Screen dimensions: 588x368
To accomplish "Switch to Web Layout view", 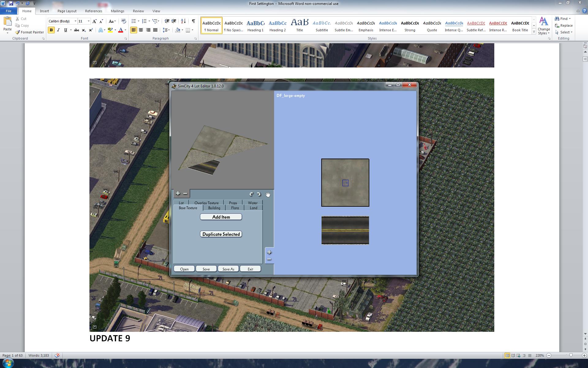I will point(518,355).
